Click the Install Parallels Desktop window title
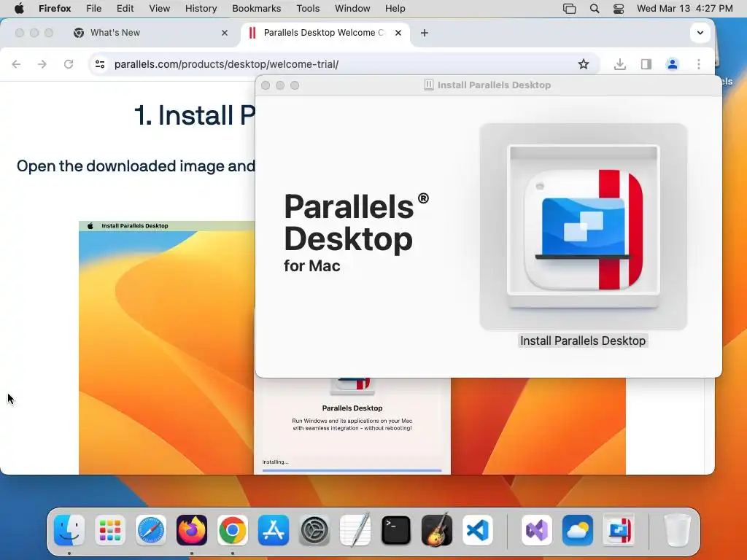 point(494,85)
